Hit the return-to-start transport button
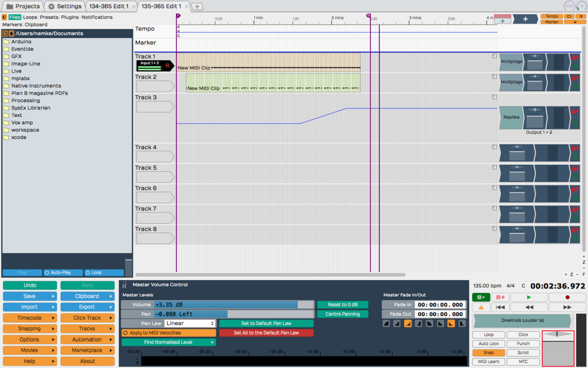The height and width of the screenshot is (368, 588). pos(500,307)
